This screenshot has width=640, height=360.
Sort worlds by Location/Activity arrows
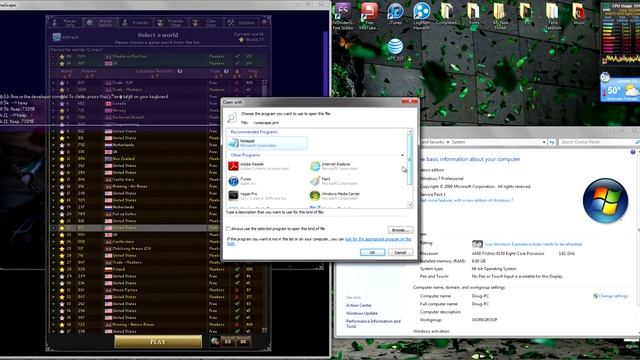[x=155, y=76]
